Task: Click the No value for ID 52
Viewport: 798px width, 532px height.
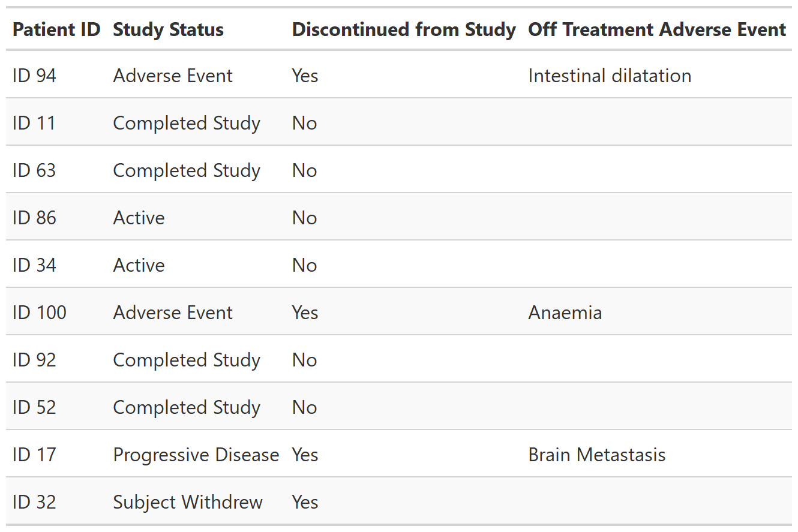Action: (304, 407)
